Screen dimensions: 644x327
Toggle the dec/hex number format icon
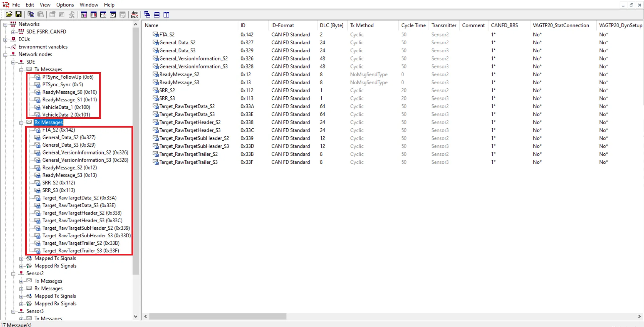point(135,14)
